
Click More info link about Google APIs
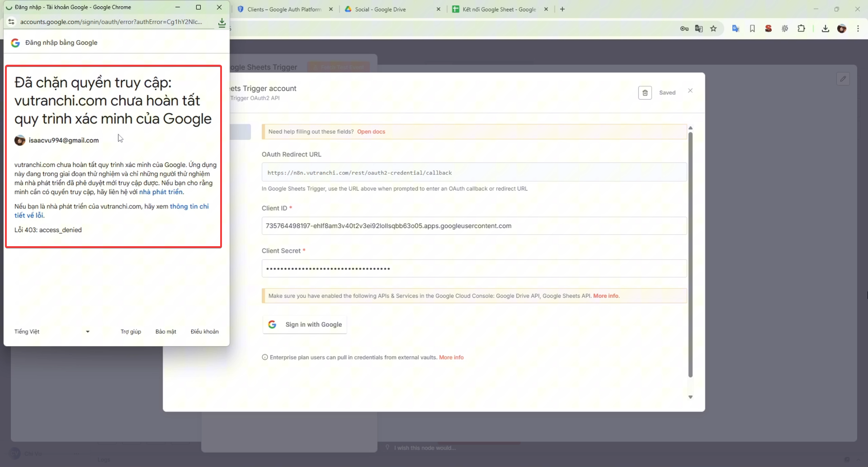(606, 296)
